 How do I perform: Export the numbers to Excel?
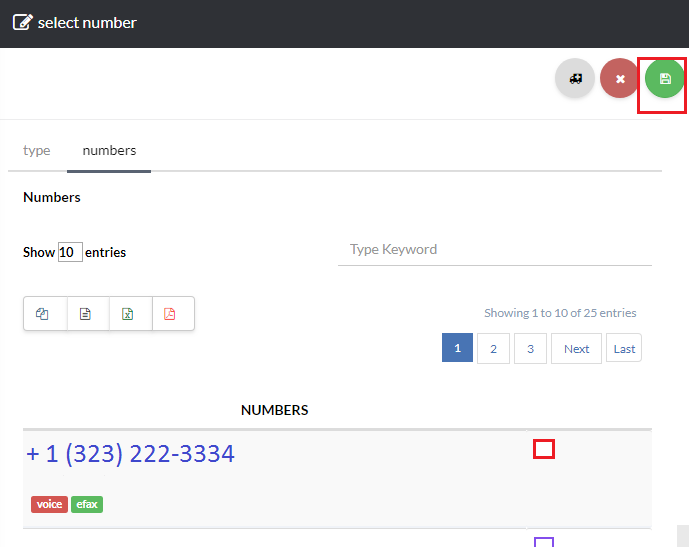click(129, 314)
